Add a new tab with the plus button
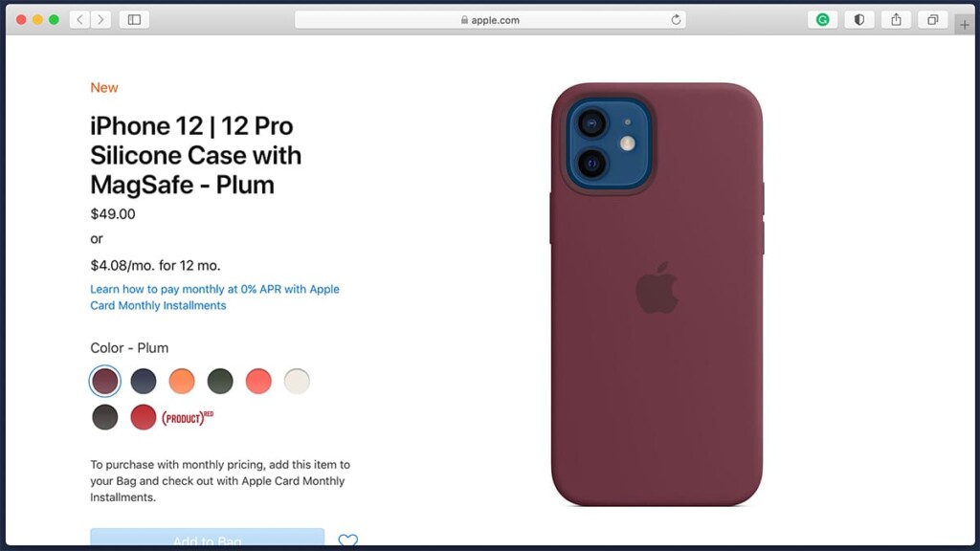 965,25
